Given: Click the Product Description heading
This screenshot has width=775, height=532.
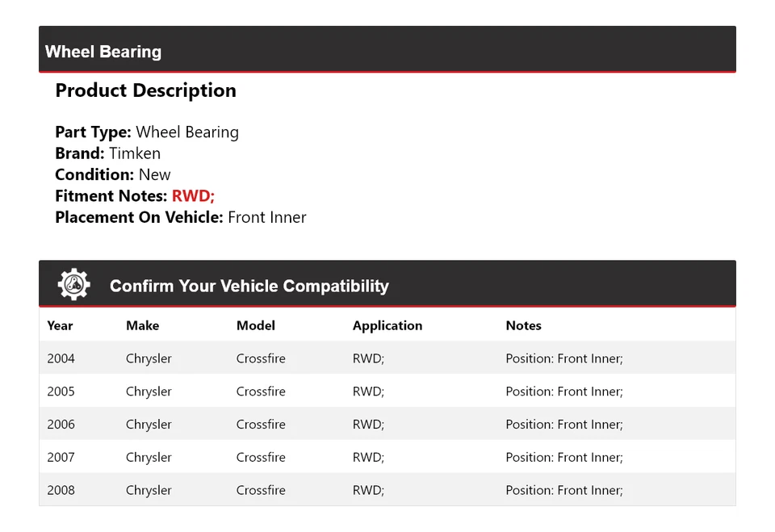Looking at the screenshot, I should [x=145, y=90].
